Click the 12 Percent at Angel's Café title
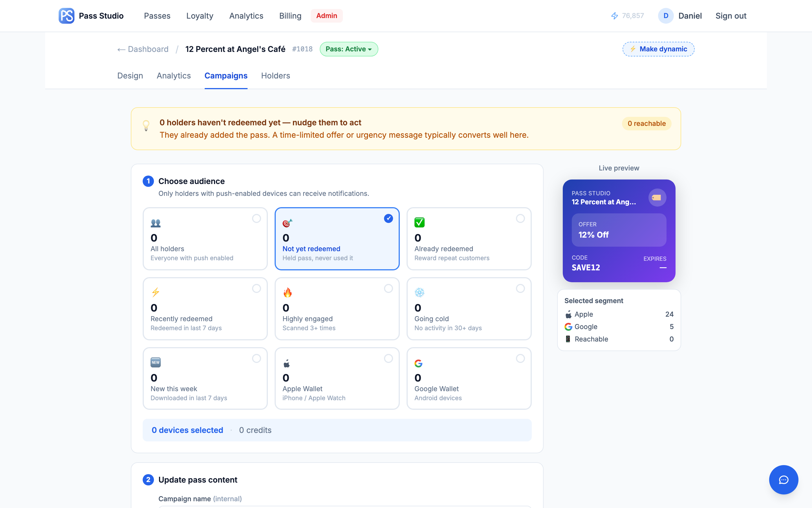This screenshot has height=508, width=812. 235,49
